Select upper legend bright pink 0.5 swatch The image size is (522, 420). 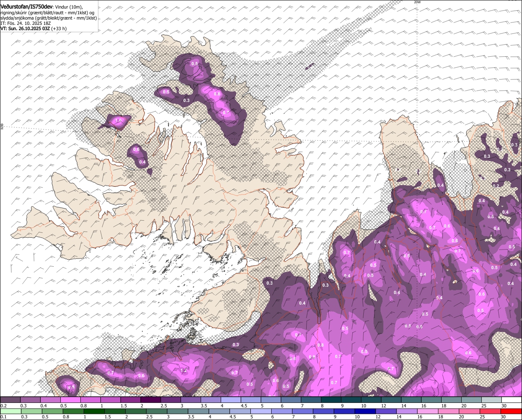(70, 400)
